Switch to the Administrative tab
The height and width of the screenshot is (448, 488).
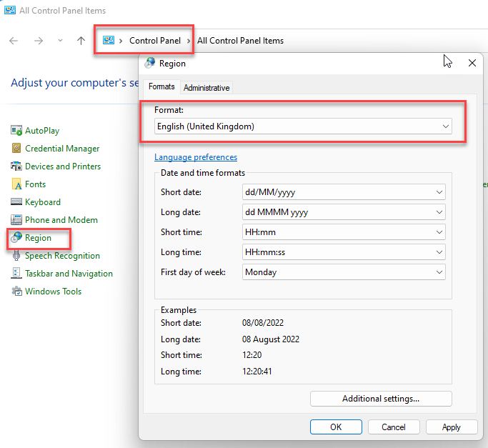click(206, 88)
